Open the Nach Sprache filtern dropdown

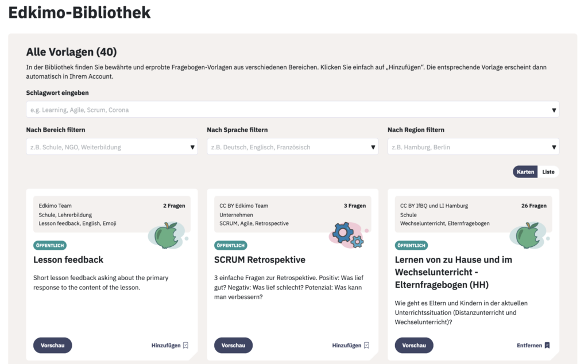pyautogui.click(x=292, y=147)
